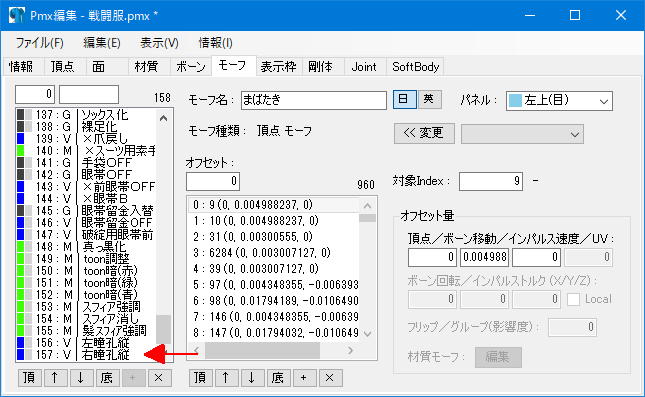The height and width of the screenshot is (397, 645).
Task: Select morph row 157 : V 右瞳孔縦
Action: point(86,354)
